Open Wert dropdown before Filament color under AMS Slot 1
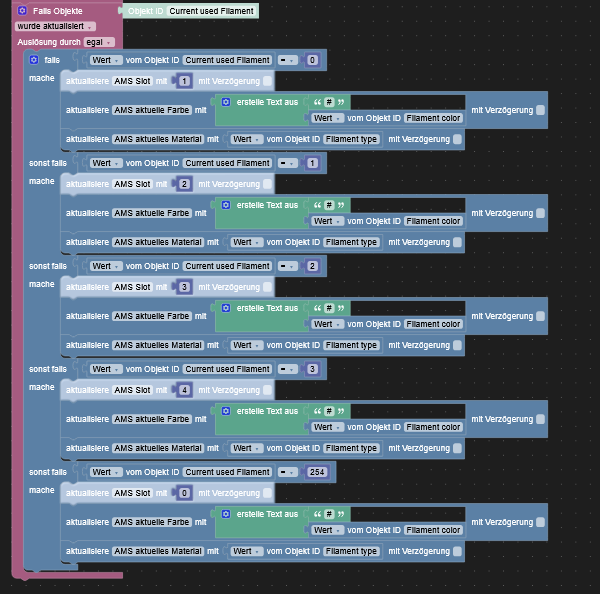 click(x=328, y=118)
